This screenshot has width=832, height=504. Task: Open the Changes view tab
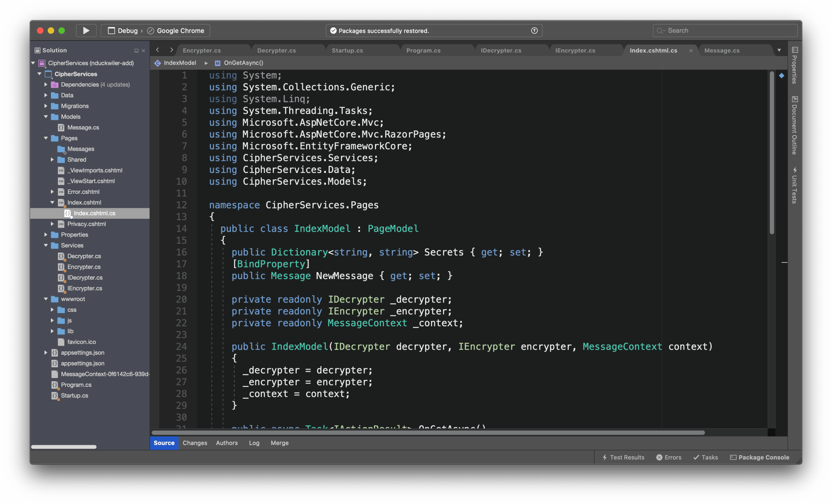[195, 443]
